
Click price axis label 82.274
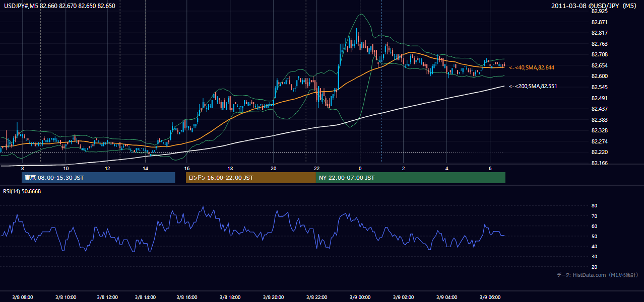point(600,141)
